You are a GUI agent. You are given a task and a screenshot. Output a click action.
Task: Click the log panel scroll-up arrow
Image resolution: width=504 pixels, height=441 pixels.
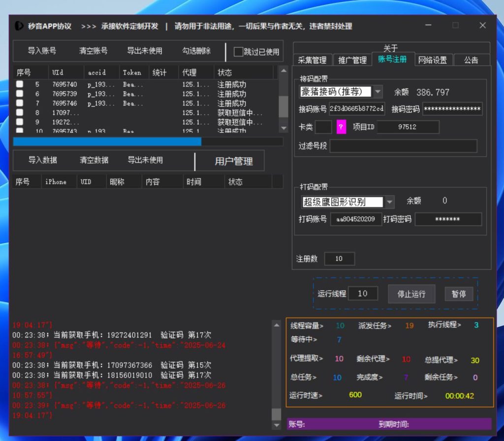pos(277,324)
